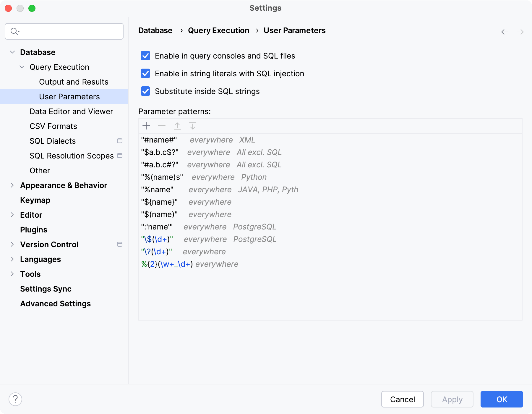Move pattern down with arrow icon
The width and height of the screenshot is (532, 414).
193,126
